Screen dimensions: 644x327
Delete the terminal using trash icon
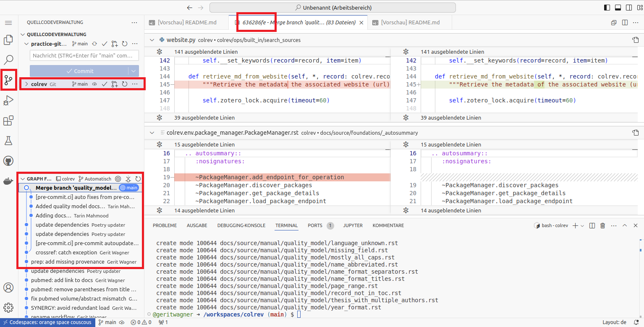point(602,225)
